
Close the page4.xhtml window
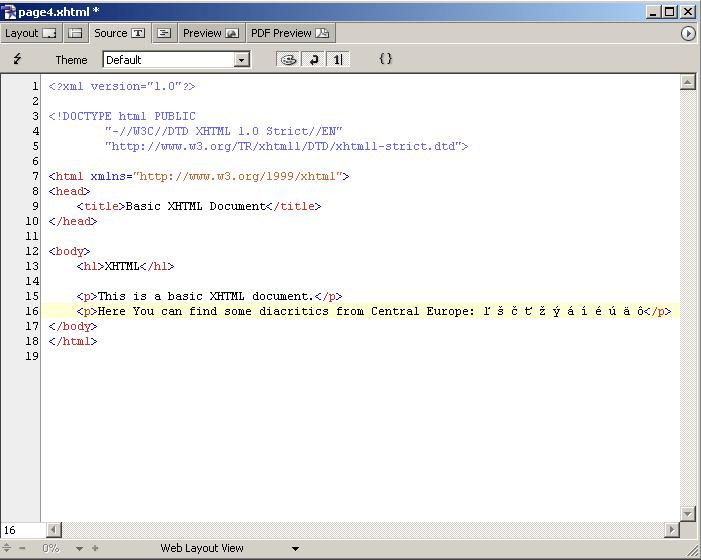coord(688,12)
